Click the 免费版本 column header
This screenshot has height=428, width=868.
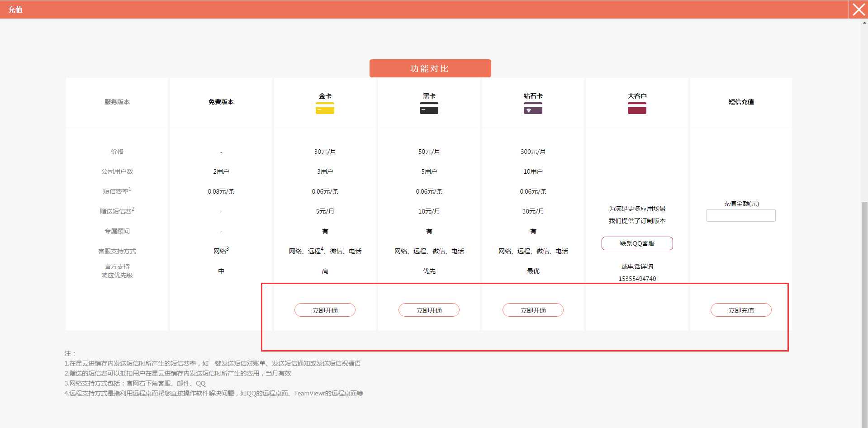[x=221, y=102]
